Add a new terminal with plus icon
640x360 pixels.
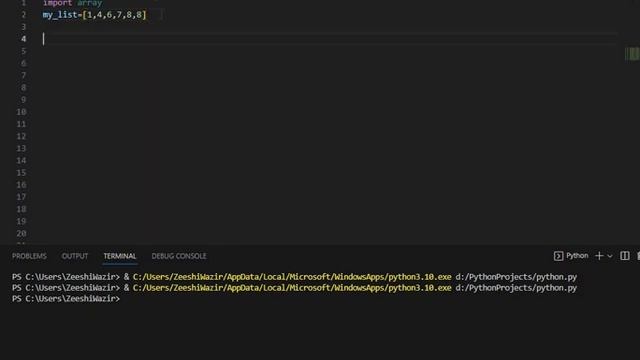[x=599, y=256]
